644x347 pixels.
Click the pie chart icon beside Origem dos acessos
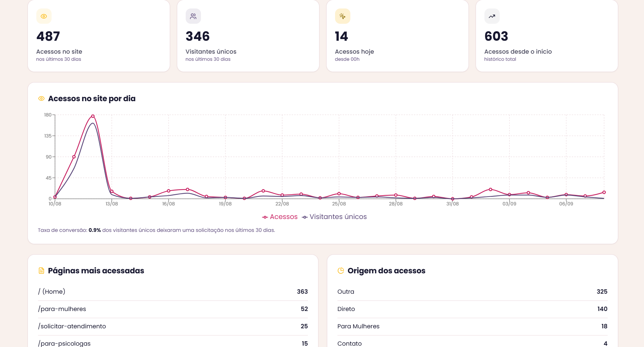(341, 271)
